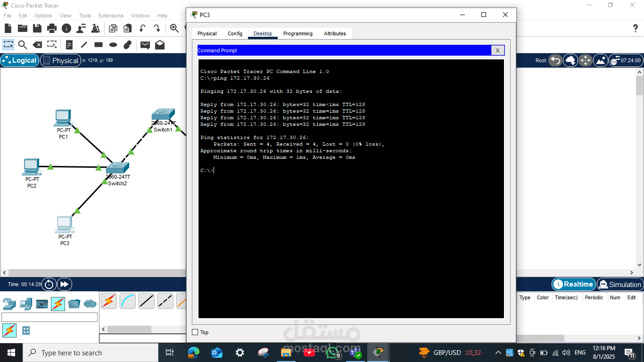The height and width of the screenshot is (362, 644).
Task: Open the Activity Wizard icon
Action: [x=81, y=28]
